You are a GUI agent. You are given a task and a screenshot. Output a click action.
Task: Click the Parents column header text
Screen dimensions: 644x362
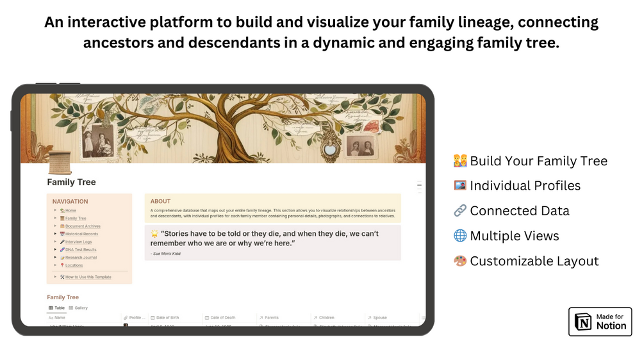(x=272, y=318)
